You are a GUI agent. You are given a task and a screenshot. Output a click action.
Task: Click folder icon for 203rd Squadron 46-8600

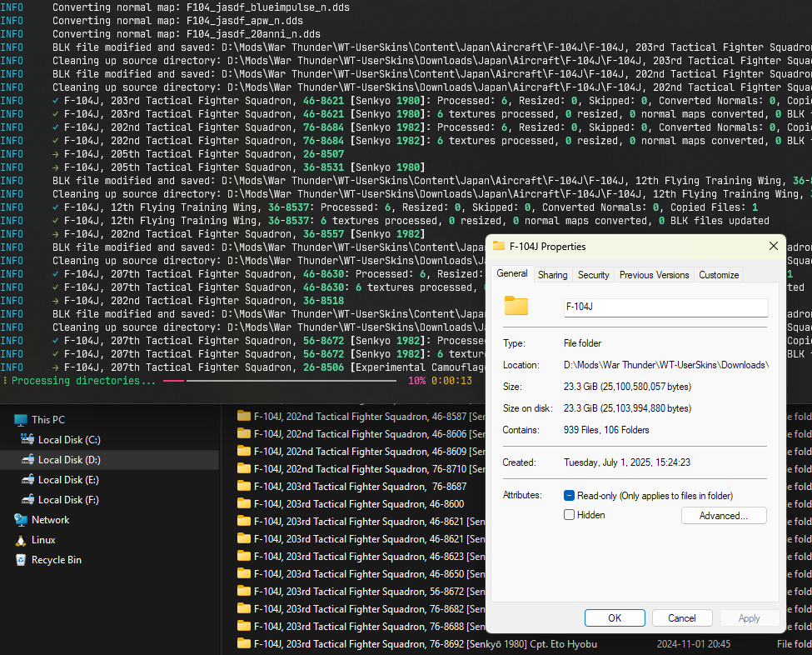(243, 503)
